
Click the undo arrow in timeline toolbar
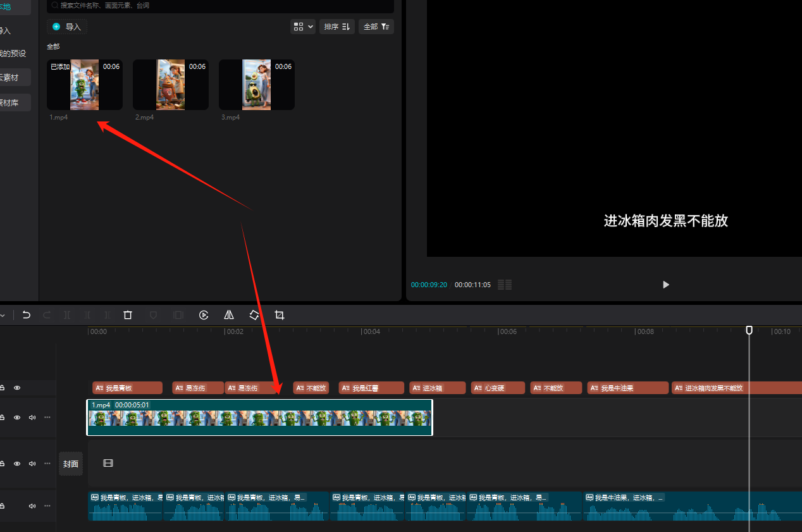(27, 315)
